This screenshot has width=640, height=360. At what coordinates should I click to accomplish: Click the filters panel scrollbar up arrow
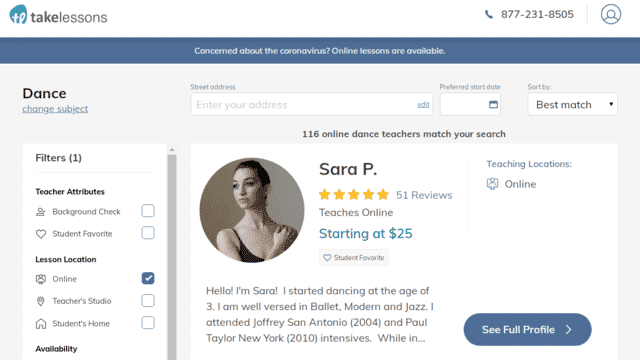click(172, 150)
